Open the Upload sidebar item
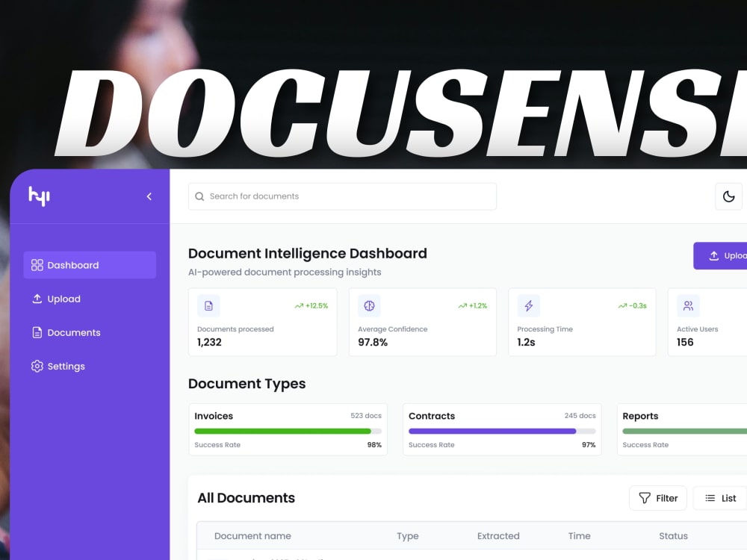Screen dimensions: 747x560 point(90,299)
